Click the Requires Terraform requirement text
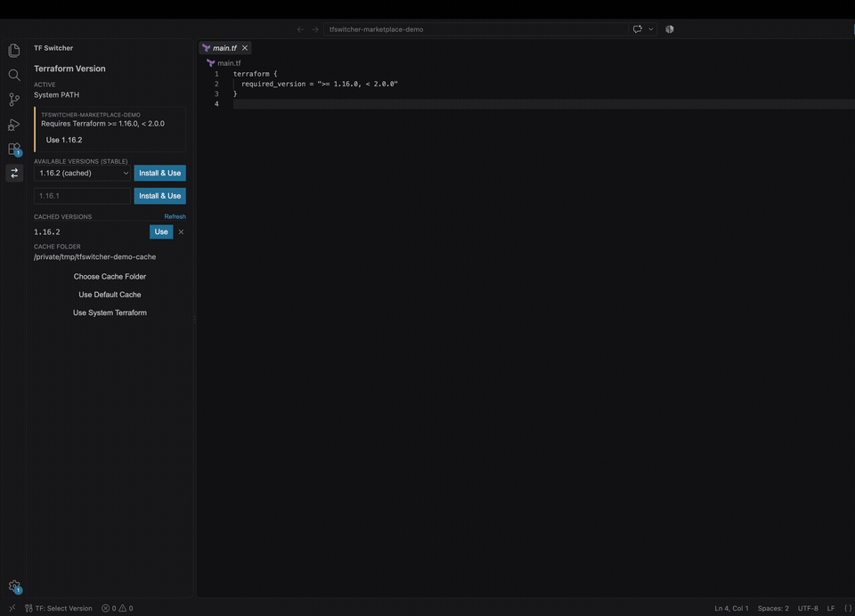Image resolution: width=855 pixels, height=616 pixels. [x=103, y=124]
